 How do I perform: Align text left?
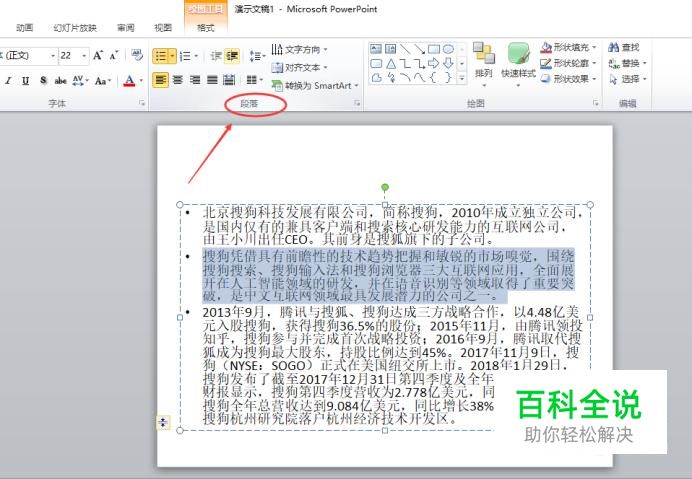click(161, 80)
